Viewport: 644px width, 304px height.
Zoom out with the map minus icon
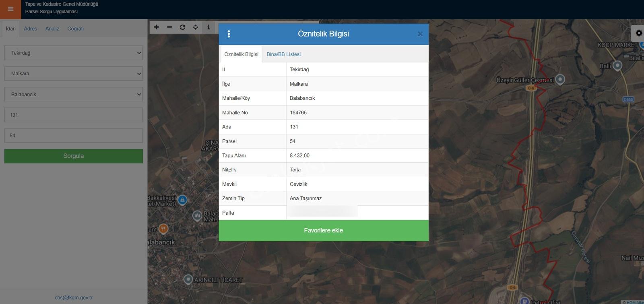tap(169, 27)
